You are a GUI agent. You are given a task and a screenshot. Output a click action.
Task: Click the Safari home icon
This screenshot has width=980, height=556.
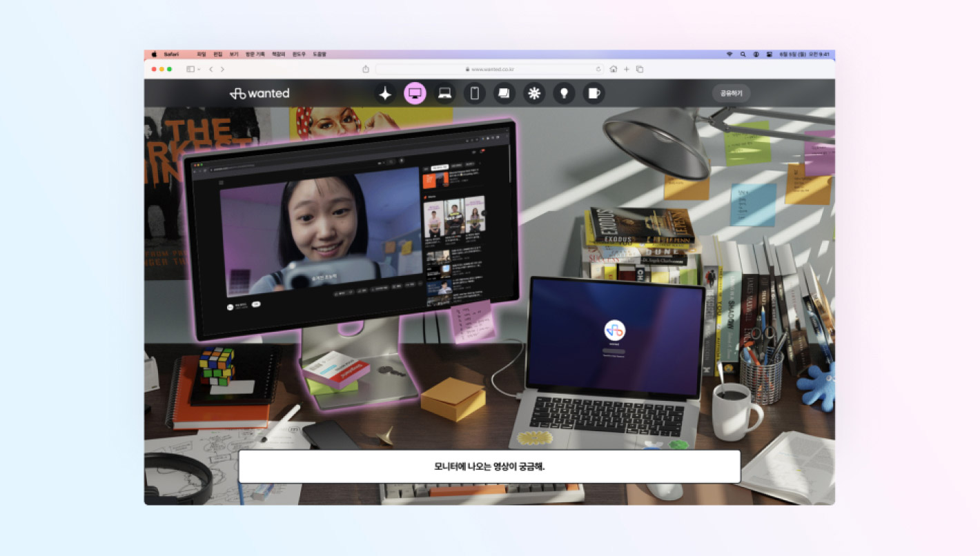tap(614, 69)
